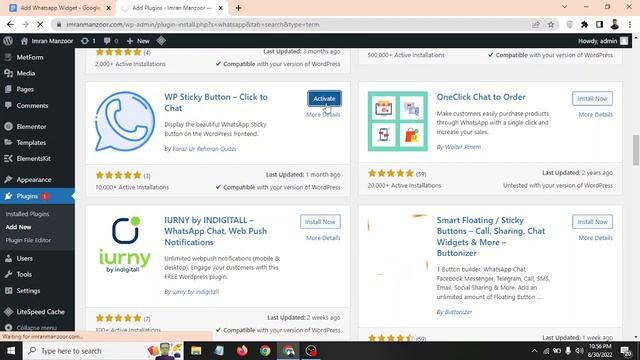This screenshot has width=640, height=360.
Task: Click the OneClick Chat to Order thumbnail
Action: 398,121
